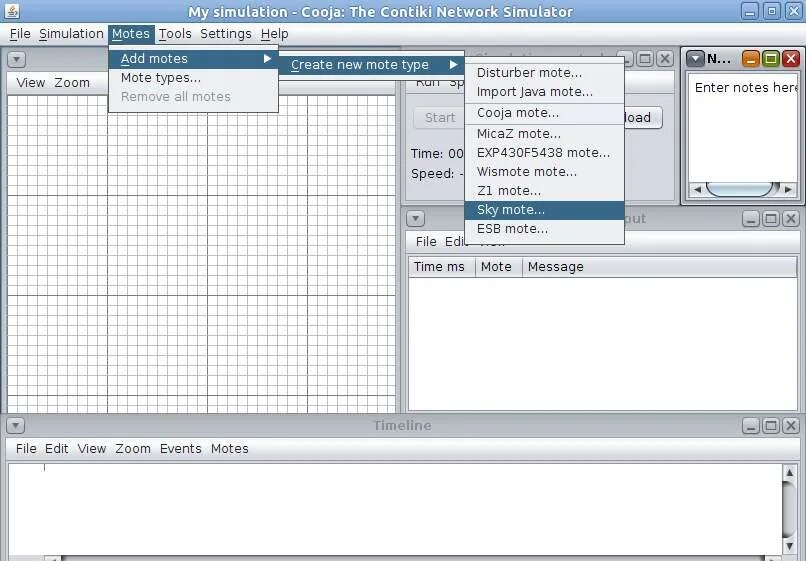Close the Mote output panel
Viewport: 806px width, 561px height.
point(791,220)
